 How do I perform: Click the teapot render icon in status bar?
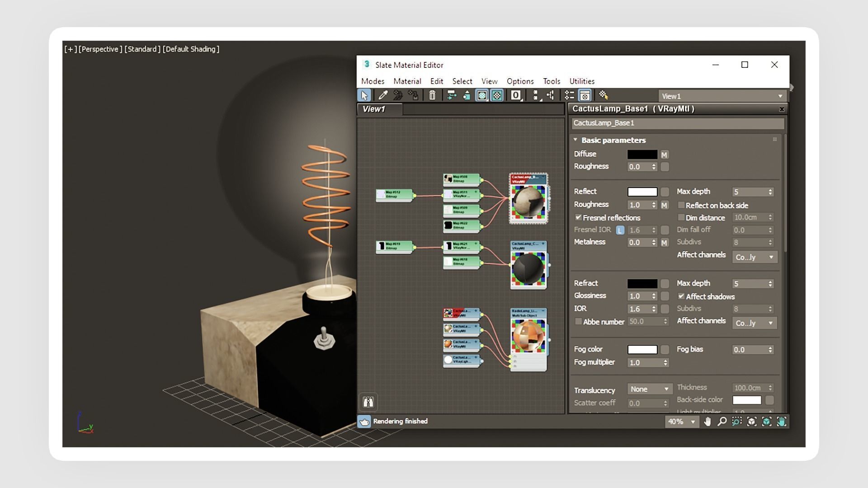click(364, 422)
